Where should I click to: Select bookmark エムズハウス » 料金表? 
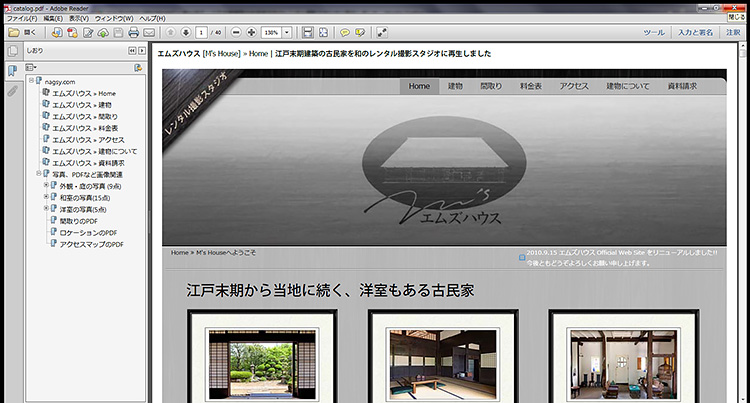(85, 128)
